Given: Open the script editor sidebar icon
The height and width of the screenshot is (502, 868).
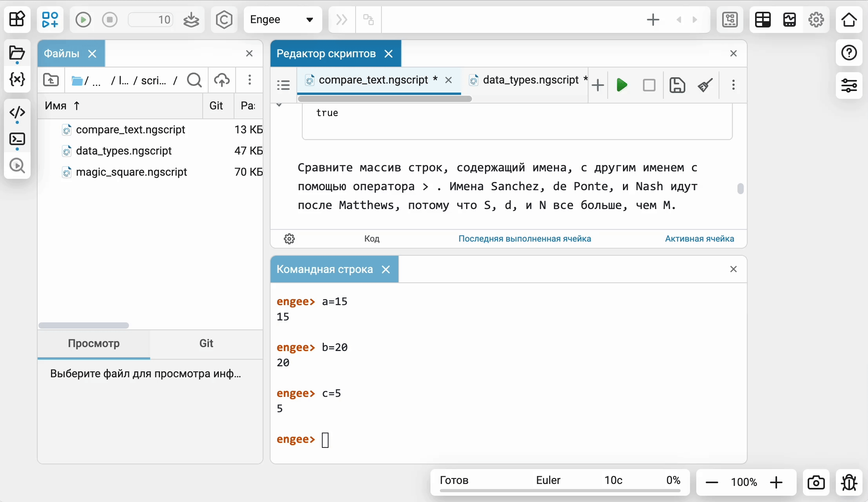Looking at the screenshot, I should [x=17, y=113].
